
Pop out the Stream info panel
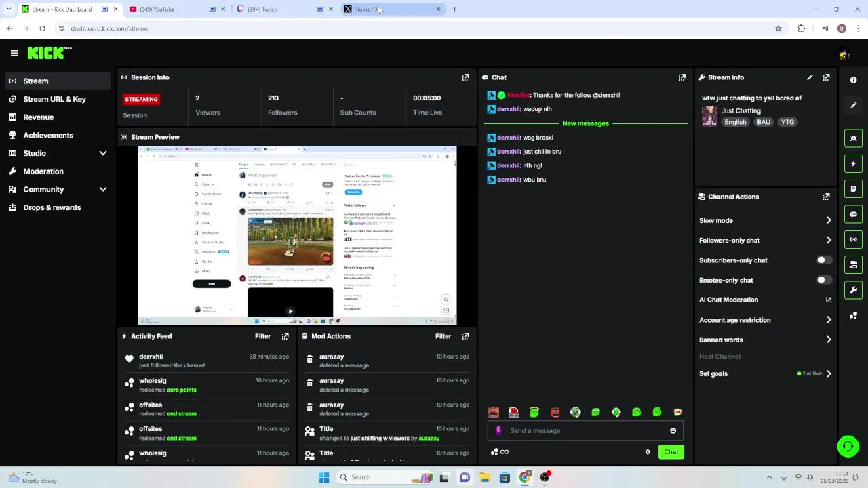pos(826,77)
